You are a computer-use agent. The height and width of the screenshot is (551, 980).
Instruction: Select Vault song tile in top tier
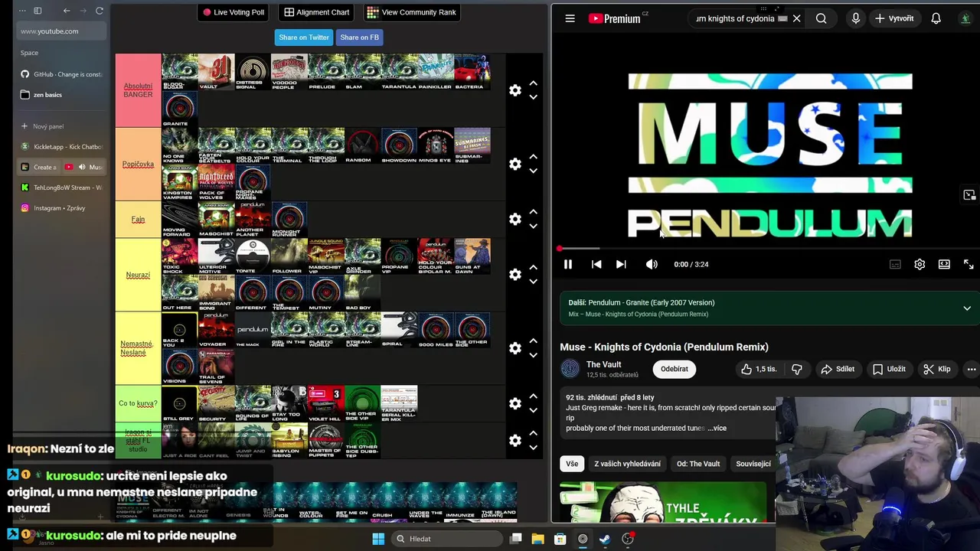point(216,72)
